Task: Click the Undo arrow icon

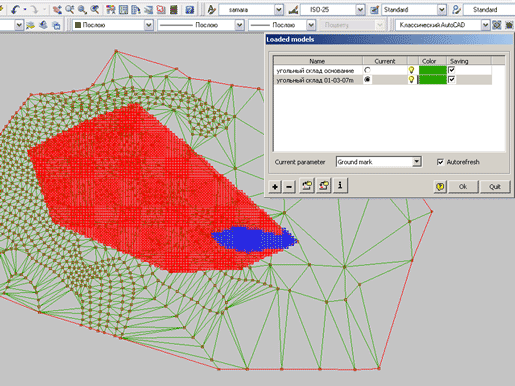Action: click(x=15, y=10)
